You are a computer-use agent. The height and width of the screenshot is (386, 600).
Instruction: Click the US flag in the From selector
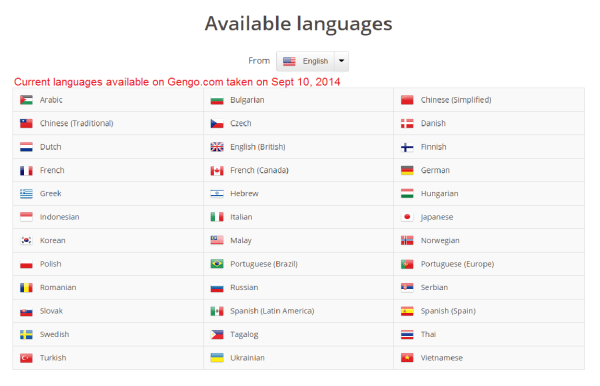pos(289,61)
